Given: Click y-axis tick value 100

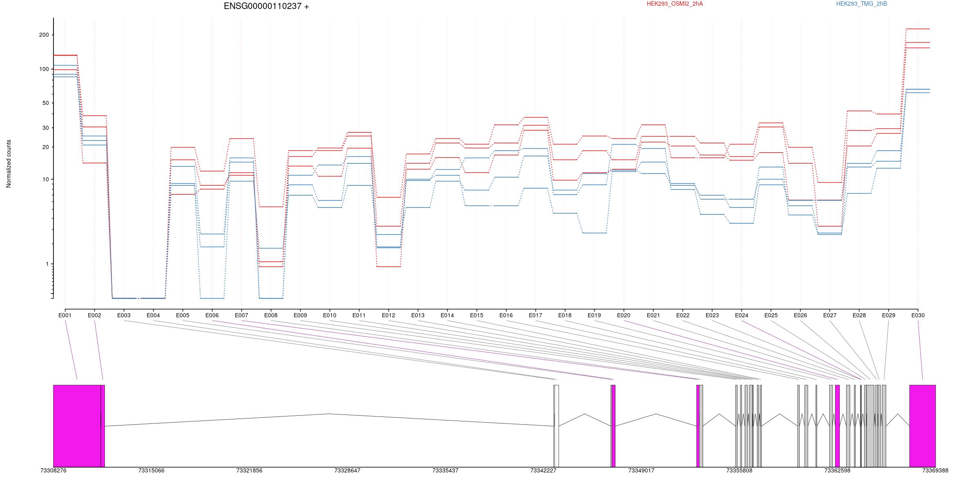Looking at the screenshot, I should [x=44, y=69].
